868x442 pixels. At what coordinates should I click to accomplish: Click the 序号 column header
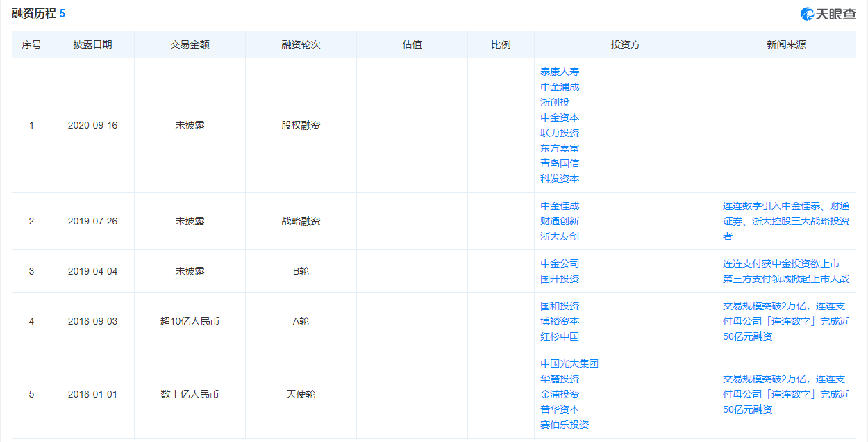(31, 44)
